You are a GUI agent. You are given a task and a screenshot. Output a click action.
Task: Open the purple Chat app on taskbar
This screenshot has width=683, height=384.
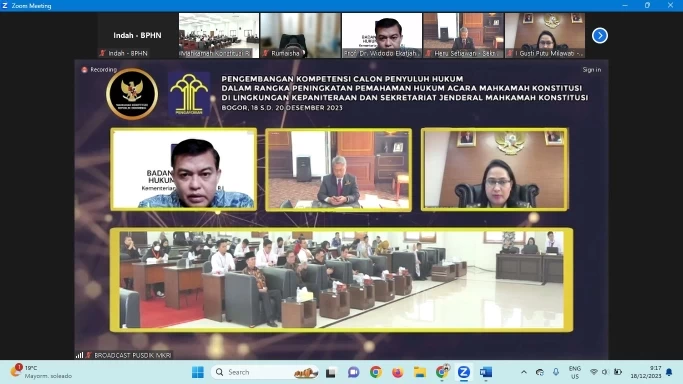tap(353, 372)
